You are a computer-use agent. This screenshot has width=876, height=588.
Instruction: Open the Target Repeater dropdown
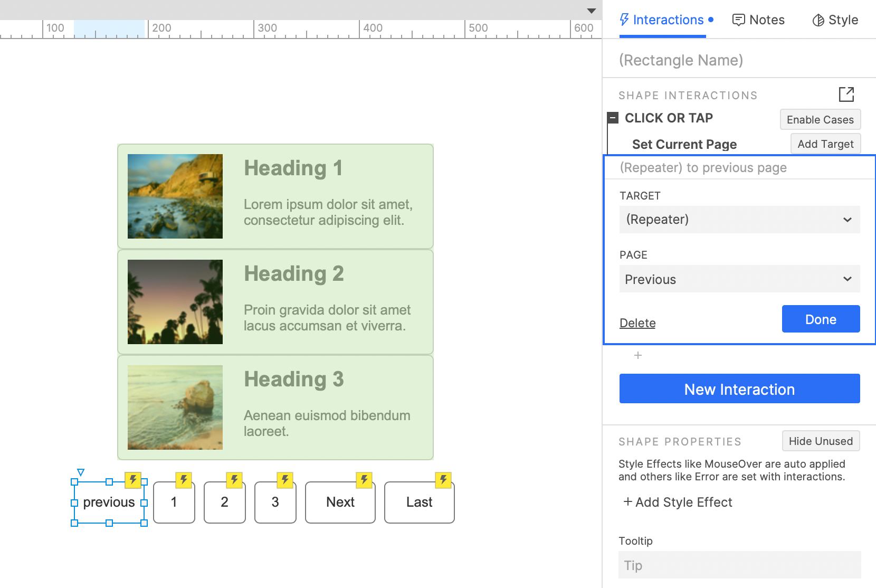pos(739,220)
